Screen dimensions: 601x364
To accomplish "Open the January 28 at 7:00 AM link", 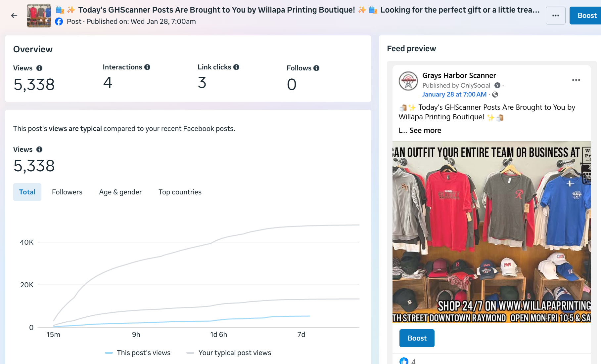I will [454, 95].
